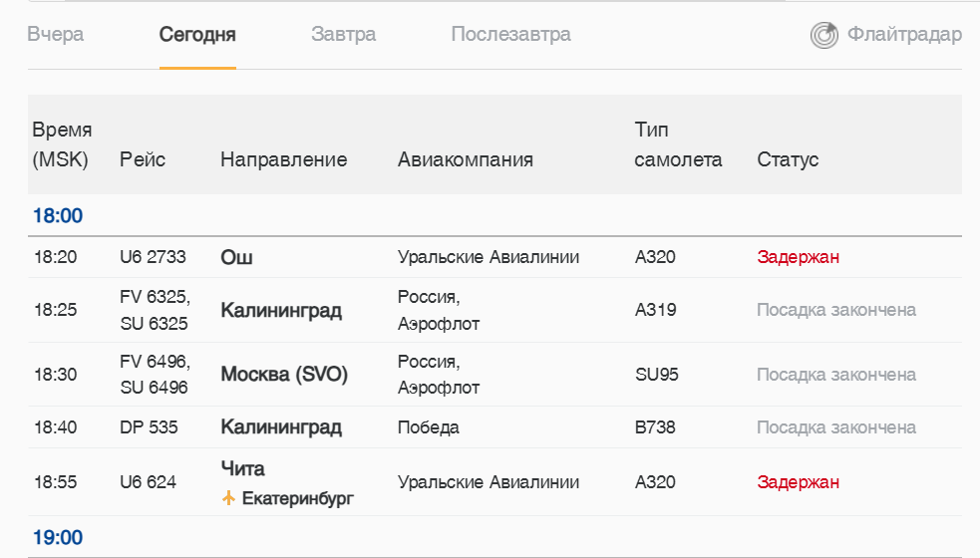
Task: Click the Статус column header
Action: [788, 159]
